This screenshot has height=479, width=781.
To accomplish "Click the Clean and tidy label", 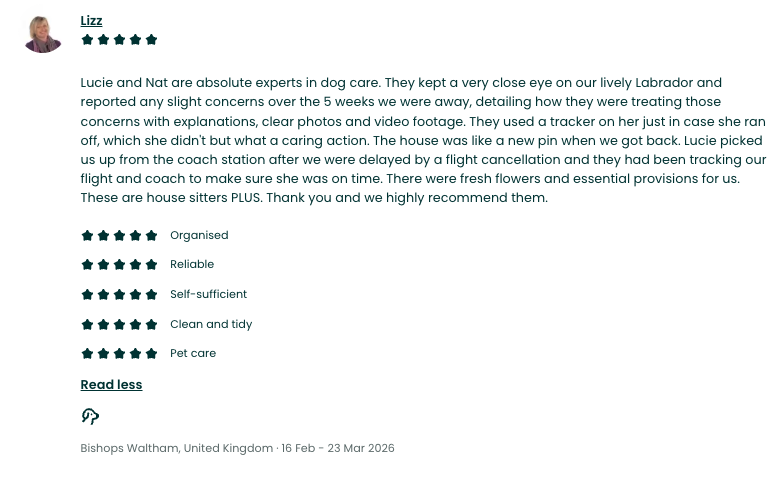I will tap(211, 325).
